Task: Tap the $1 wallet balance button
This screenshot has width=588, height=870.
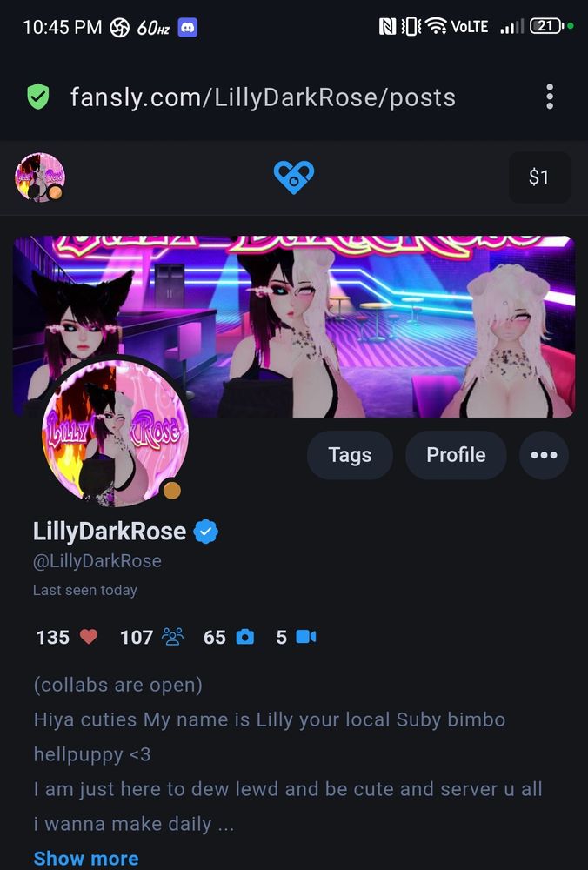Action: click(539, 177)
